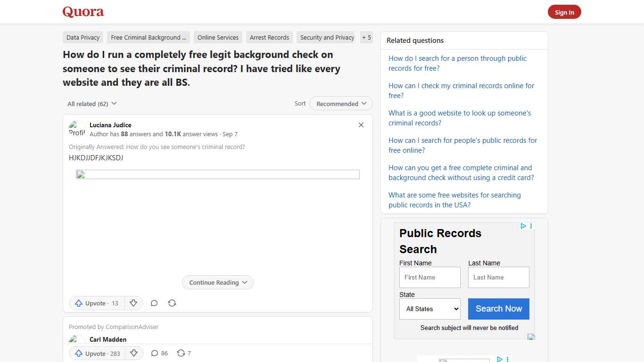This screenshot has height=362, width=644.
Task: Select the Arrest Records topic tag
Action: (x=269, y=37)
